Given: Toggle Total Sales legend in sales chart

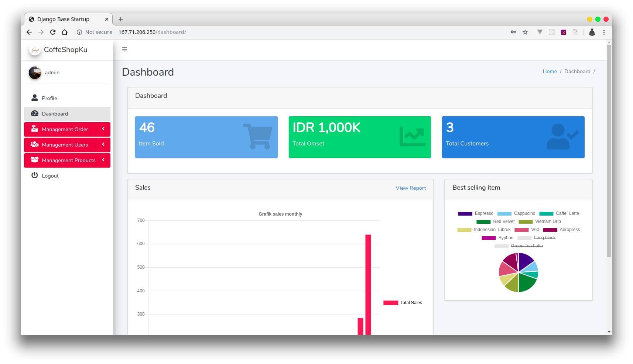Looking at the screenshot, I should (403, 303).
